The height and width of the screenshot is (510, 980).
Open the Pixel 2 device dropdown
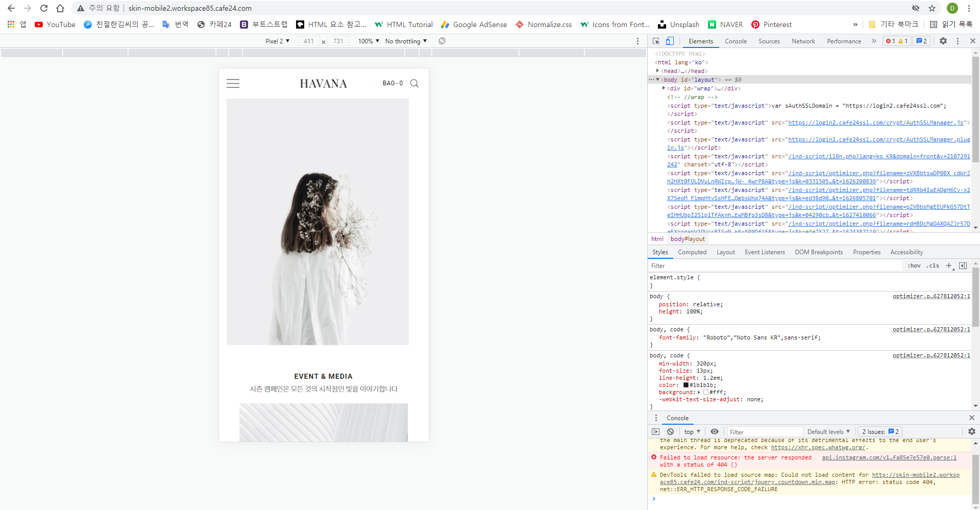click(278, 41)
